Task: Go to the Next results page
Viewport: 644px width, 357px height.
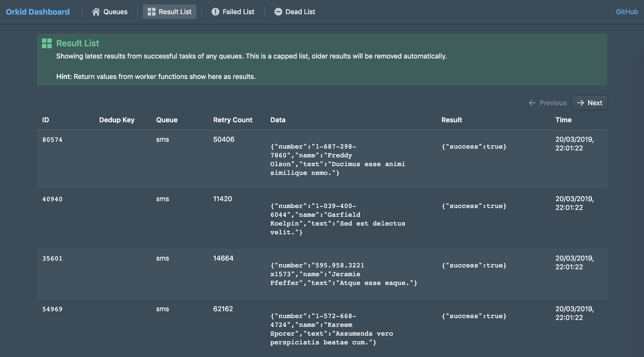Action: pos(589,103)
